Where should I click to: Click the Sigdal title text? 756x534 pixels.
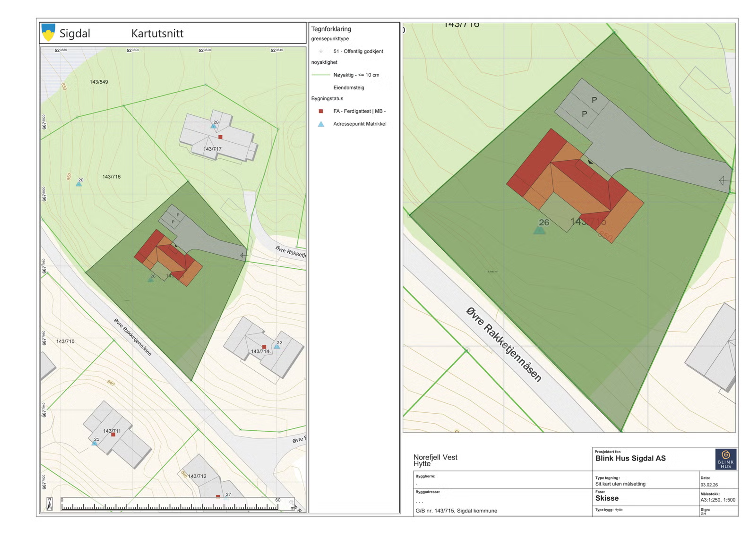click(x=75, y=34)
